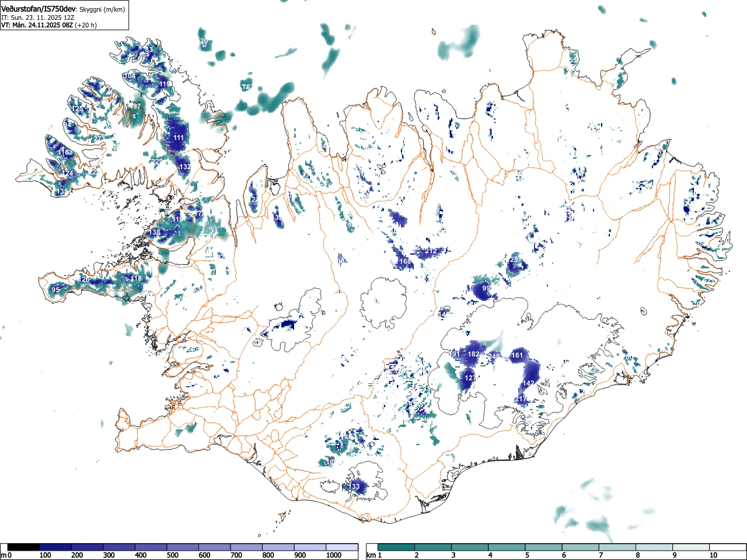Click the visibility value '95' on the western peninsula

[55, 290]
